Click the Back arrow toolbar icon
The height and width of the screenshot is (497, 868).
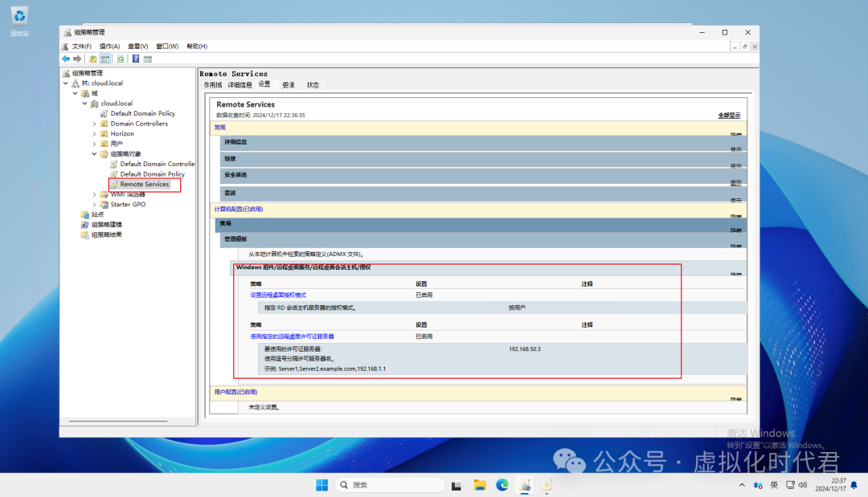click(x=66, y=59)
